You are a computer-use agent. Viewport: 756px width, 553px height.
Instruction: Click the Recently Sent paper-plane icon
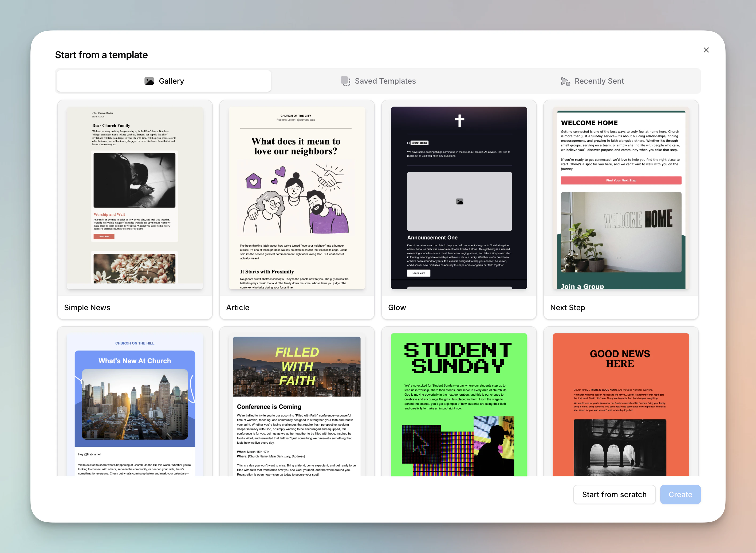tap(565, 81)
